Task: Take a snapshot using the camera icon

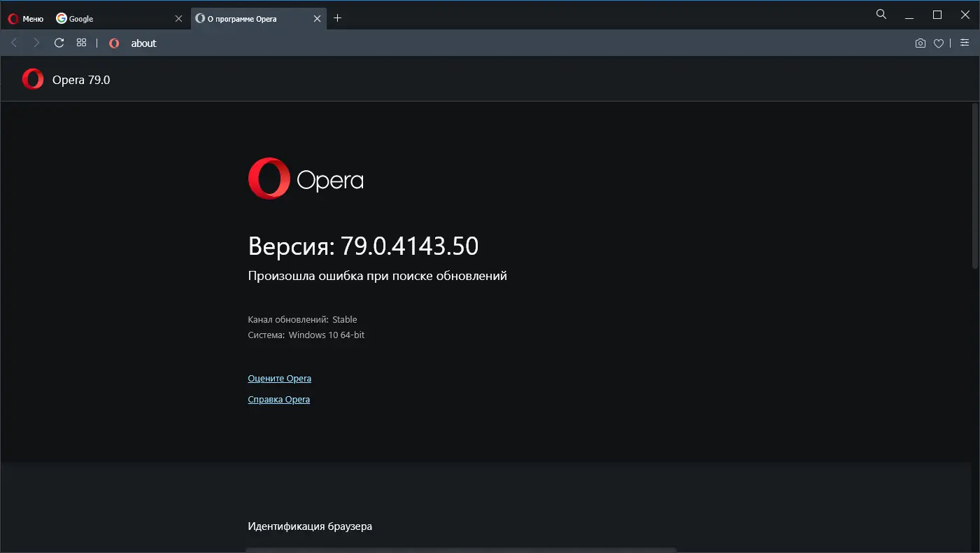Action: click(x=920, y=43)
